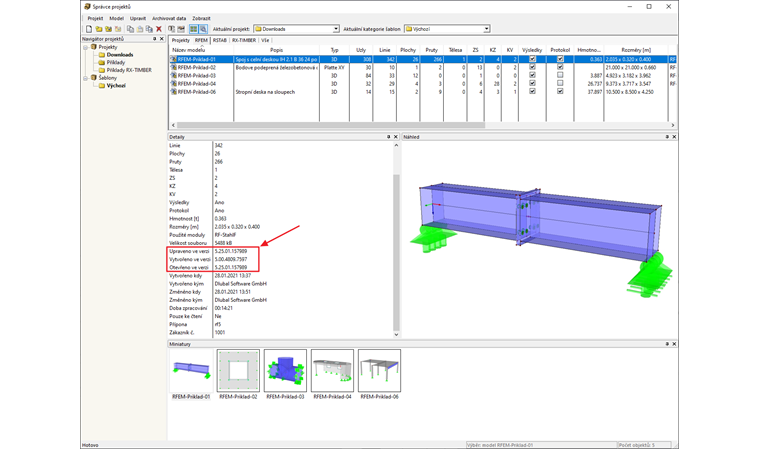
Task: Click the model icon of RFEM-Priklad-06 row
Action: pyautogui.click(x=173, y=92)
